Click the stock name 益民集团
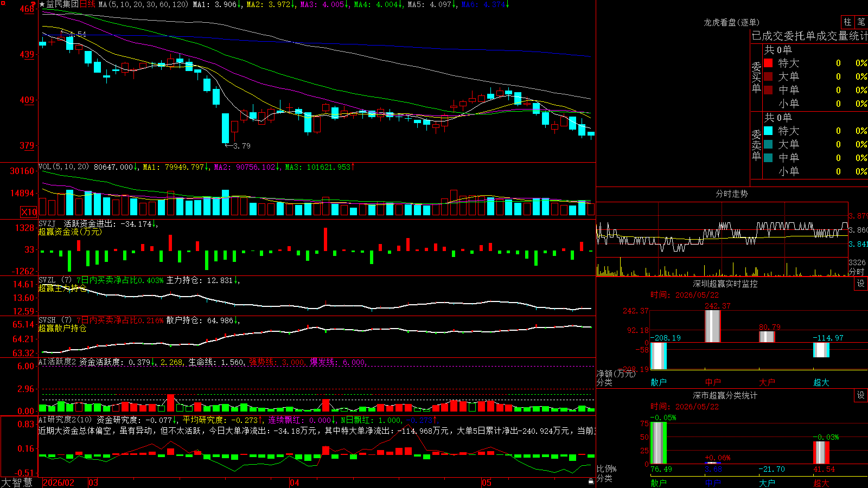868x488 pixels. point(62,4)
